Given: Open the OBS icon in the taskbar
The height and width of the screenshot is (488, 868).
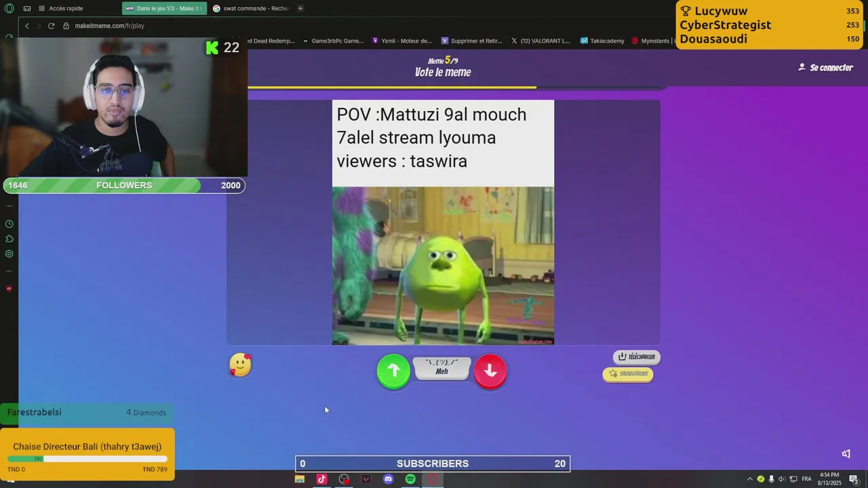Looking at the screenshot, I should 344,479.
